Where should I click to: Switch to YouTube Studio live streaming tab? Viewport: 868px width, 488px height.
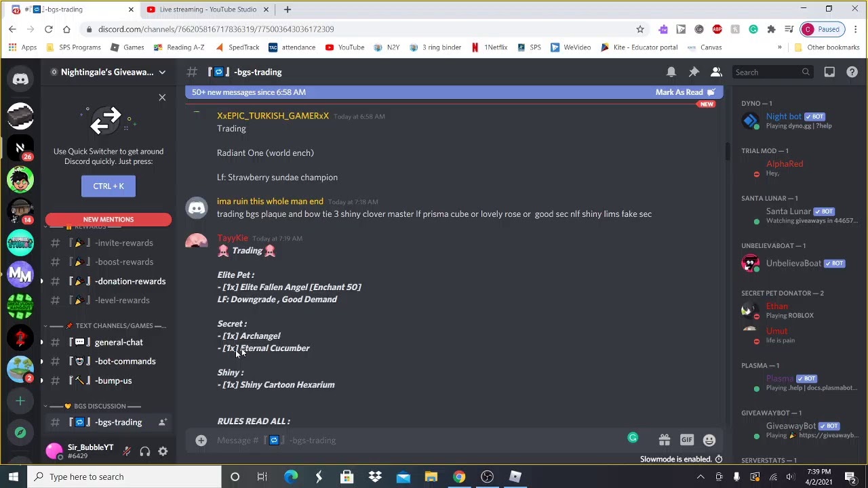pos(208,9)
